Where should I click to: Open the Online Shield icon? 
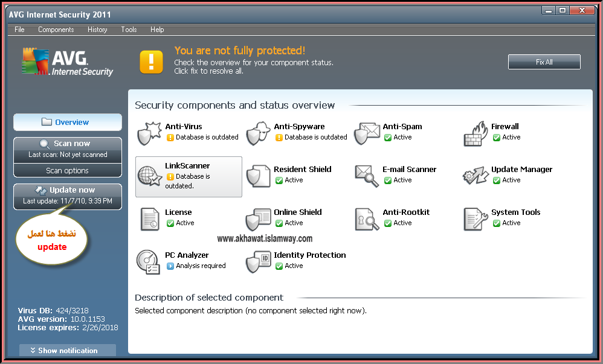(258, 219)
